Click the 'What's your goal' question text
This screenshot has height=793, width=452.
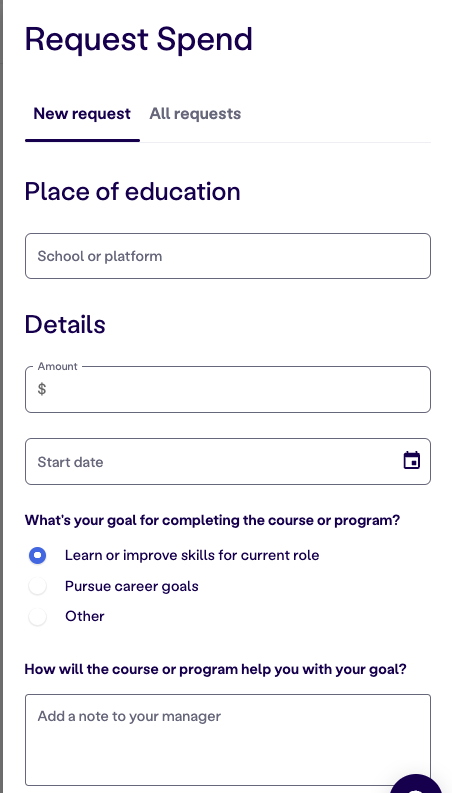point(212,520)
